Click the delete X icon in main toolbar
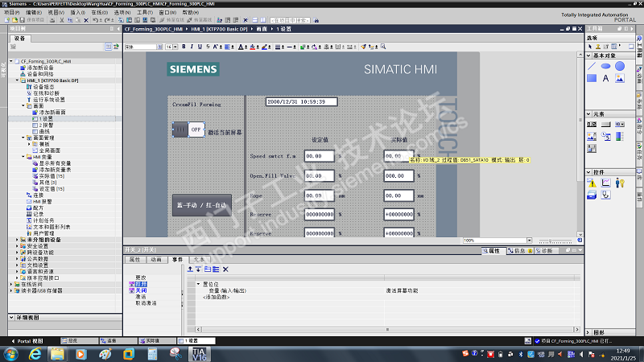The height and width of the screenshot is (362, 644). (x=86, y=20)
